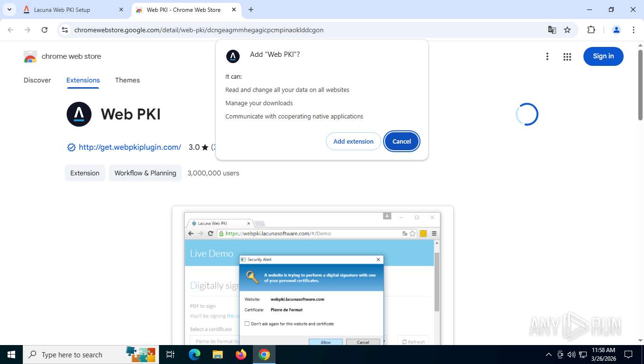Image resolution: width=644 pixels, height=364 pixels.
Task: Click 'Communicate with cooperating native applications' text
Action: point(294,116)
